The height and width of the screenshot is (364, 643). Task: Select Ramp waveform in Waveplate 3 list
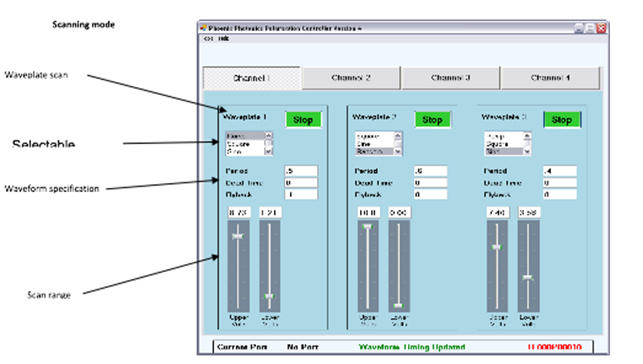pyautogui.click(x=504, y=136)
